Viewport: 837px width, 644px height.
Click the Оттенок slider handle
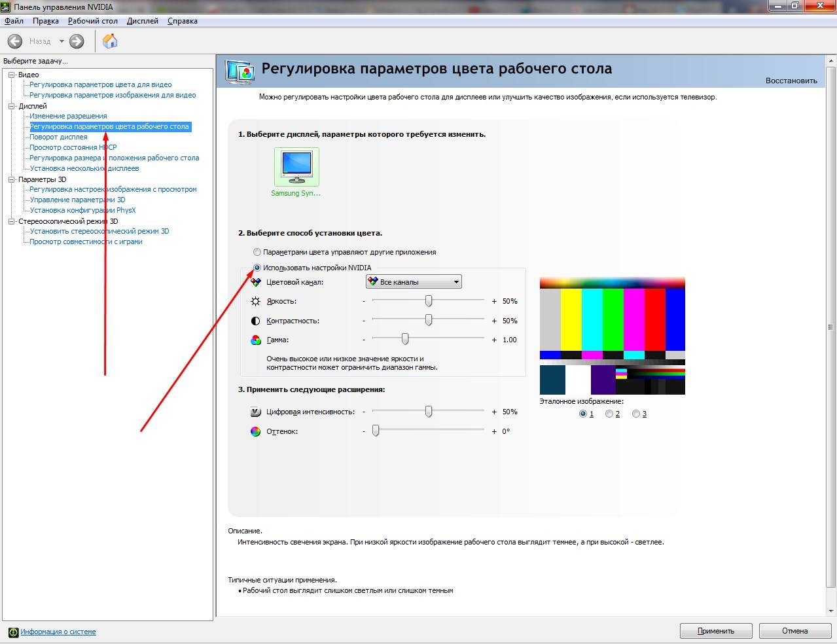376,431
